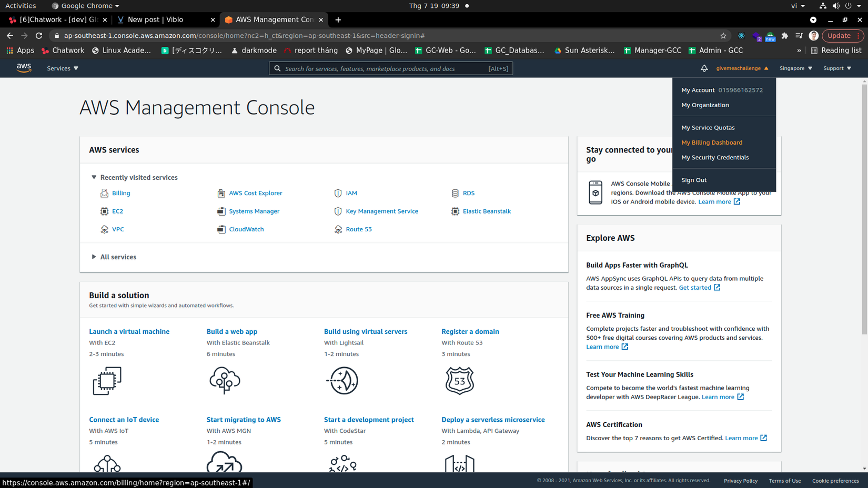
Task: Click the CloudWatch icon
Action: tap(221, 229)
